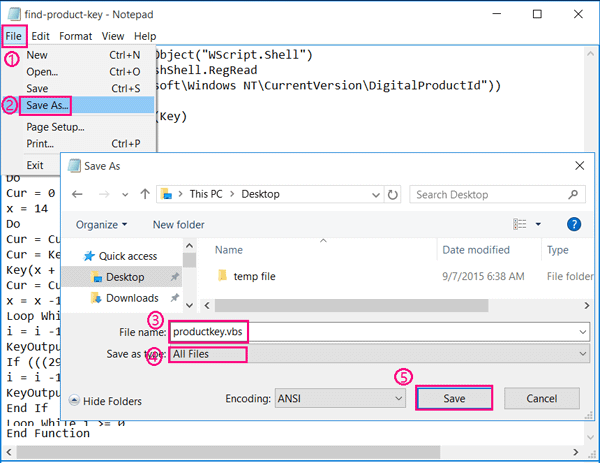
Task: Expand the File name dropdown arrow
Action: pos(582,332)
